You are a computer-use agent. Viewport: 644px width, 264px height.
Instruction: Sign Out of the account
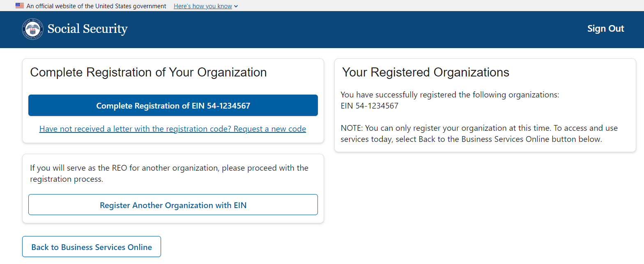pyautogui.click(x=605, y=28)
